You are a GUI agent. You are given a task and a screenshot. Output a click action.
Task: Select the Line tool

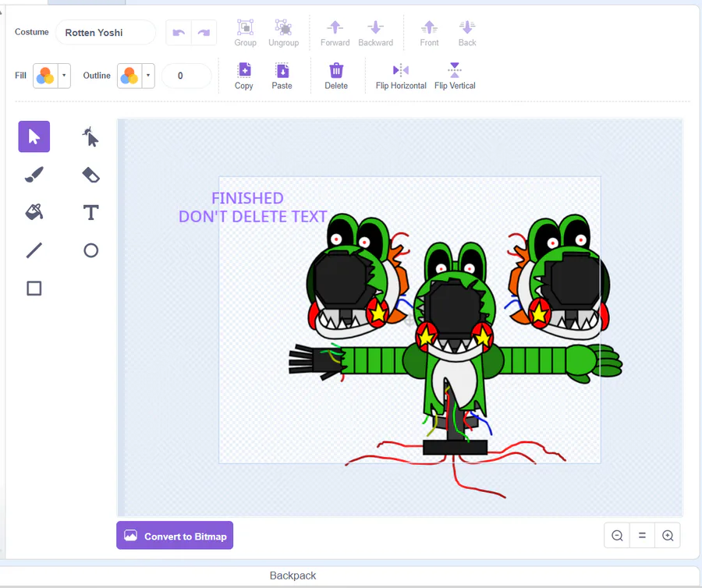click(x=34, y=250)
